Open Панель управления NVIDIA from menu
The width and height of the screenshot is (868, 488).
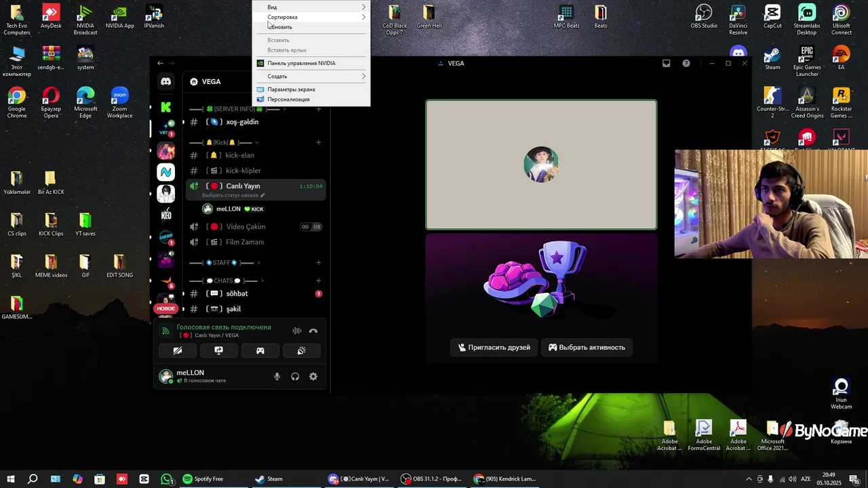311,63
